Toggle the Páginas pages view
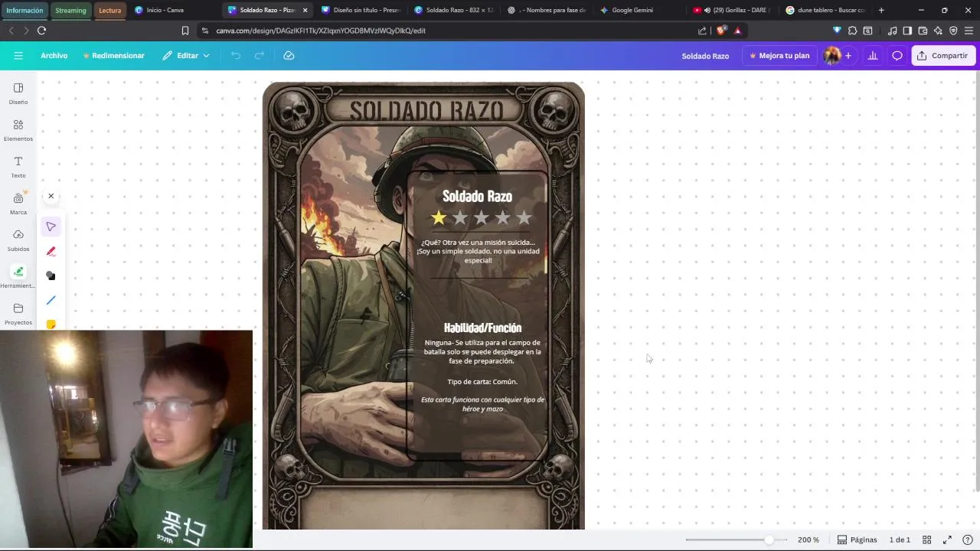 [857, 540]
